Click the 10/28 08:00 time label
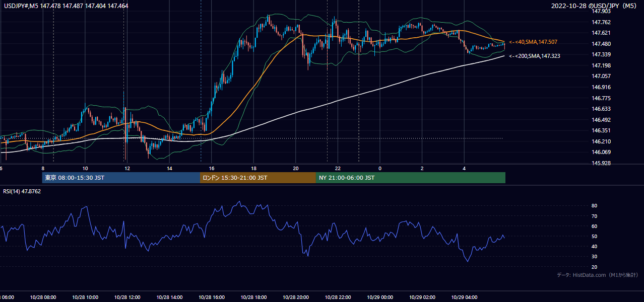Image resolution: width=644 pixels, height=302 pixels. point(43,297)
